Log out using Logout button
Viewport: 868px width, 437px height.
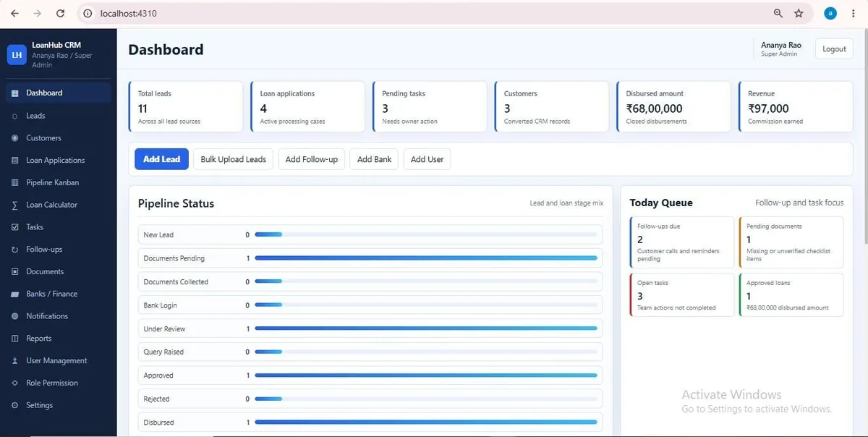tap(834, 49)
